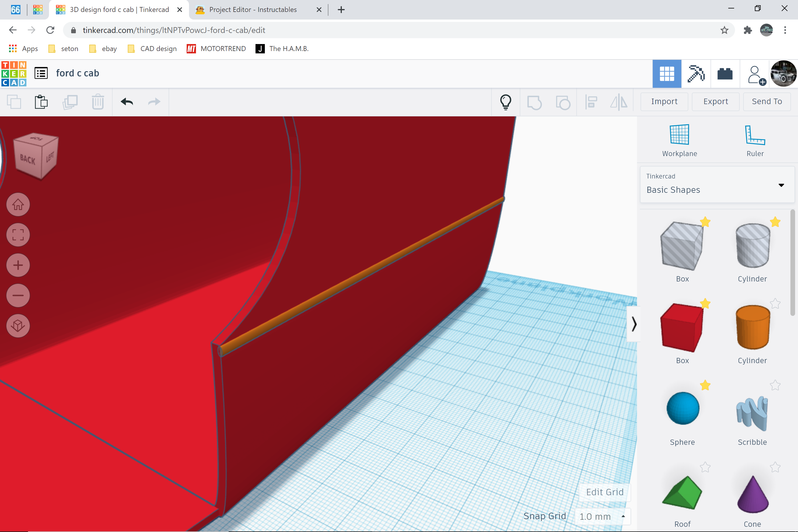Click the Mirror tool icon
798x532 pixels.
[x=619, y=102]
